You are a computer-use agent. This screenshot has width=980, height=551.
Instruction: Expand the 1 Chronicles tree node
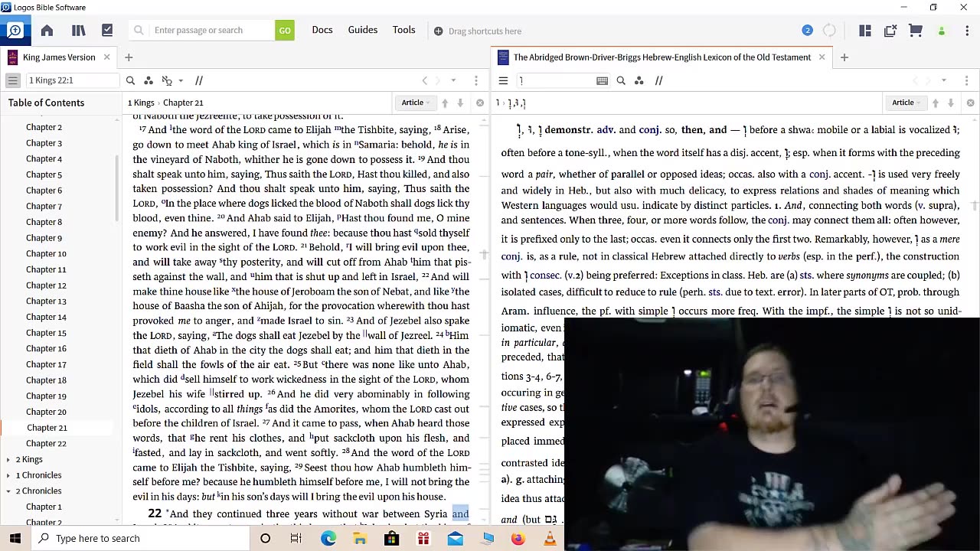click(x=8, y=475)
